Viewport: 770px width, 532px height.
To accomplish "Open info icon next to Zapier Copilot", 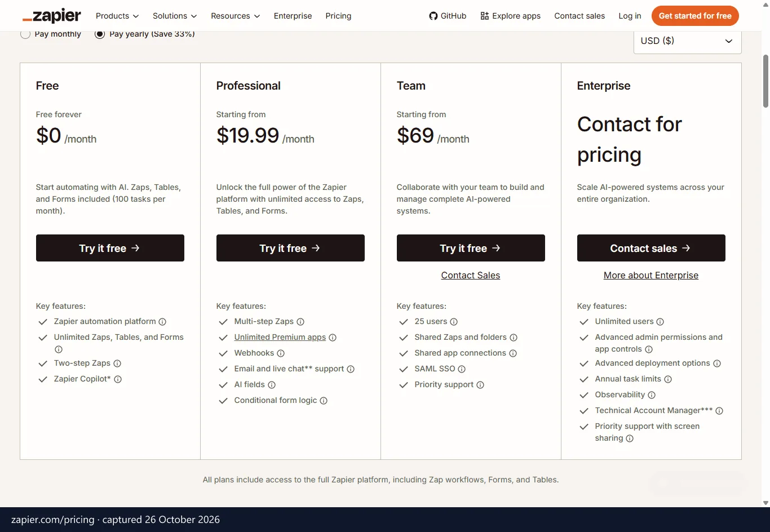I will (118, 379).
